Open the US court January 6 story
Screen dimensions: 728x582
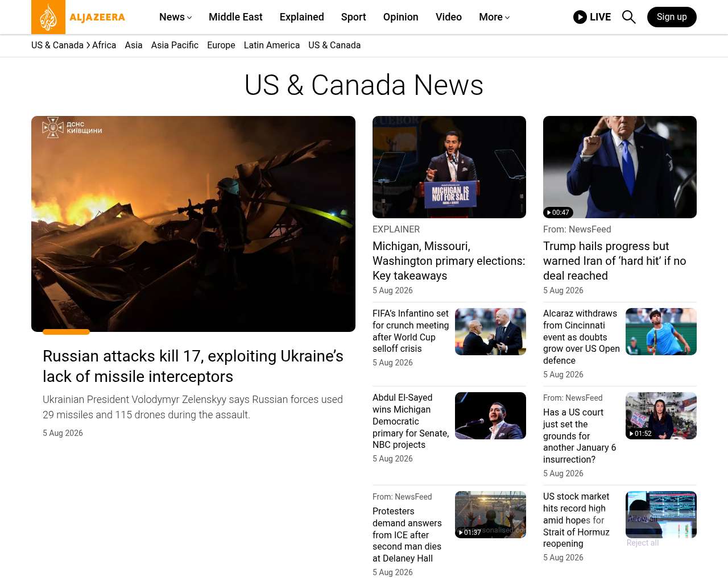point(580,436)
